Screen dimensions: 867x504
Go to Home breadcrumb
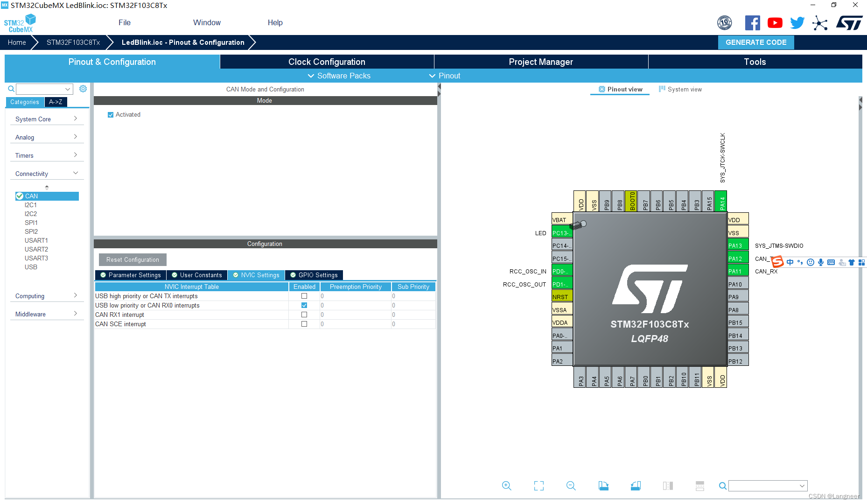click(17, 42)
